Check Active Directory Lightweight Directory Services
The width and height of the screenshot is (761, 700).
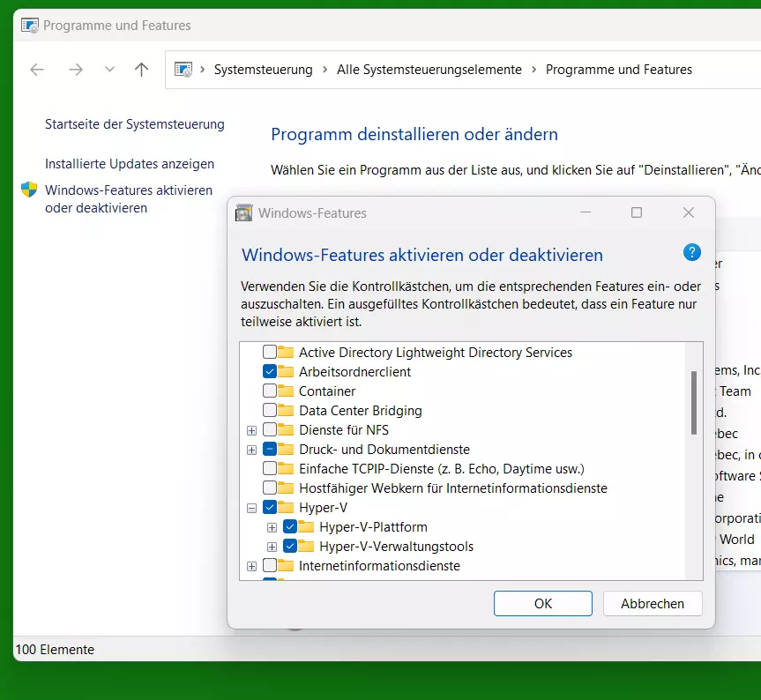click(269, 352)
